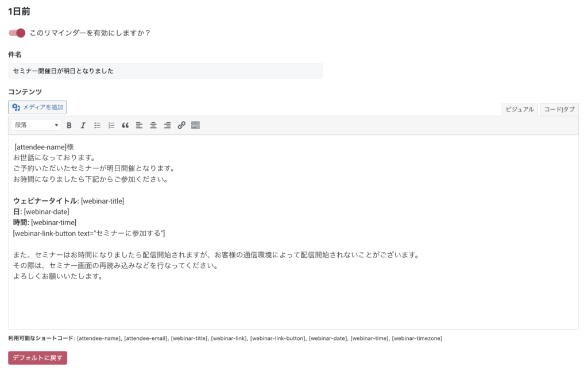Open the 段落 paragraph format dropdown

pyautogui.click(x=36, y=125)
